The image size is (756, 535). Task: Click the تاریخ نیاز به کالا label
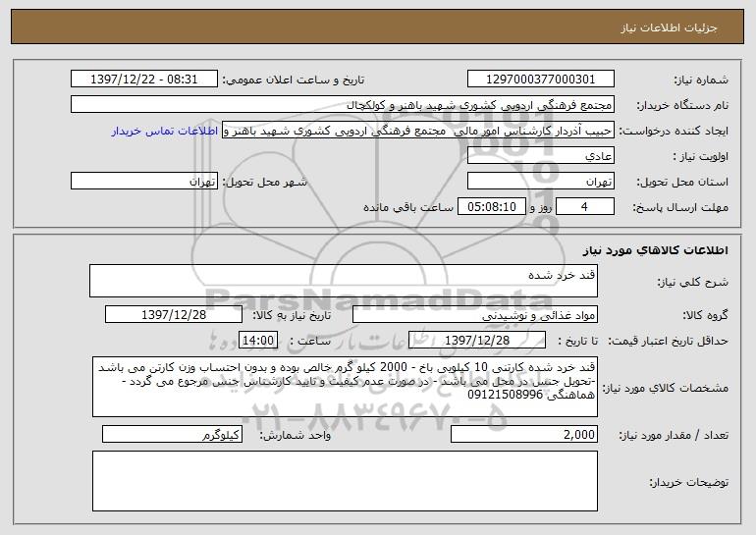tap(292, 315)
